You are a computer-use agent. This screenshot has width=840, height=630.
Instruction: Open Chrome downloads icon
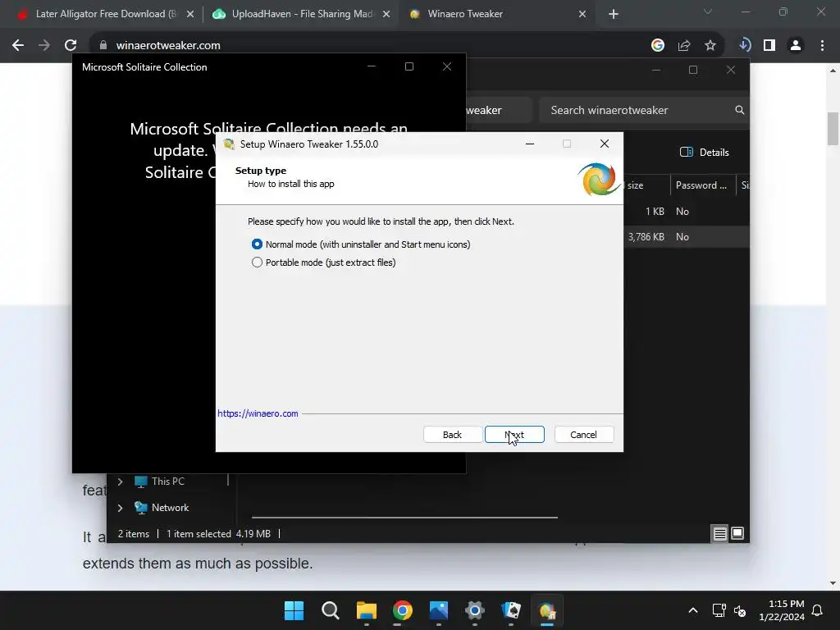click(x=744, y=46)
